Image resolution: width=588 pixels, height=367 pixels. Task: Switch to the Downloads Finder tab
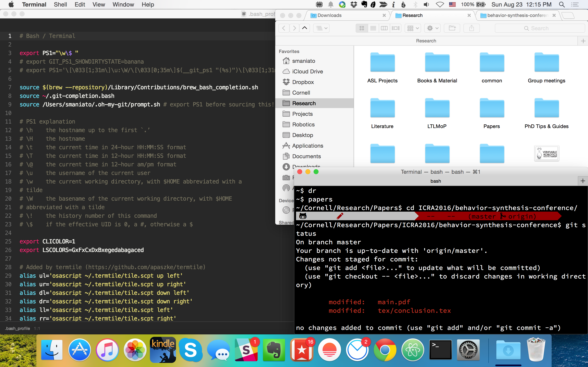(x=329, y=15)
